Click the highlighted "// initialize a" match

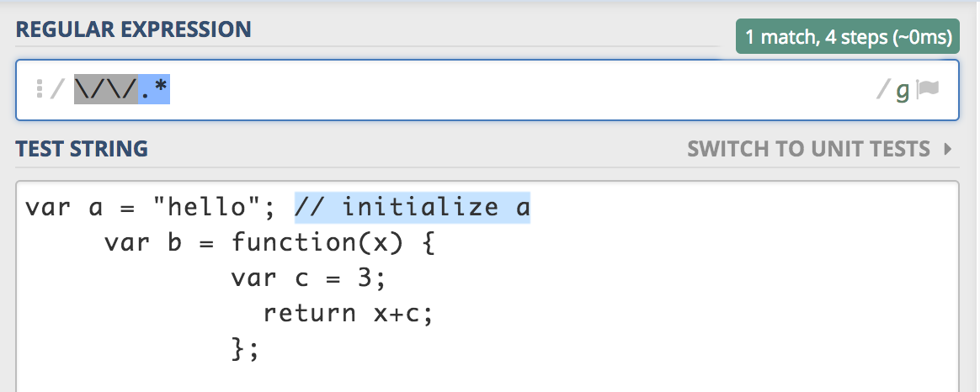pos(413,207)
